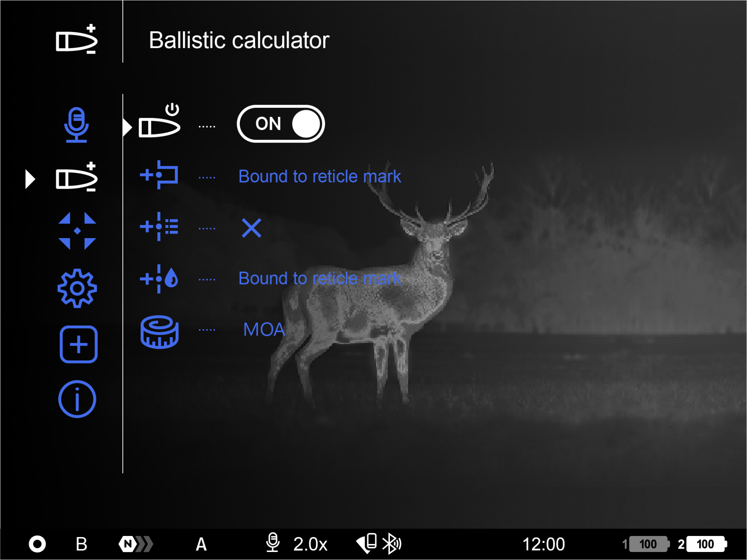Open the general settings gear icon
This screenshot has width=747, height=560.
pos(77,288)
